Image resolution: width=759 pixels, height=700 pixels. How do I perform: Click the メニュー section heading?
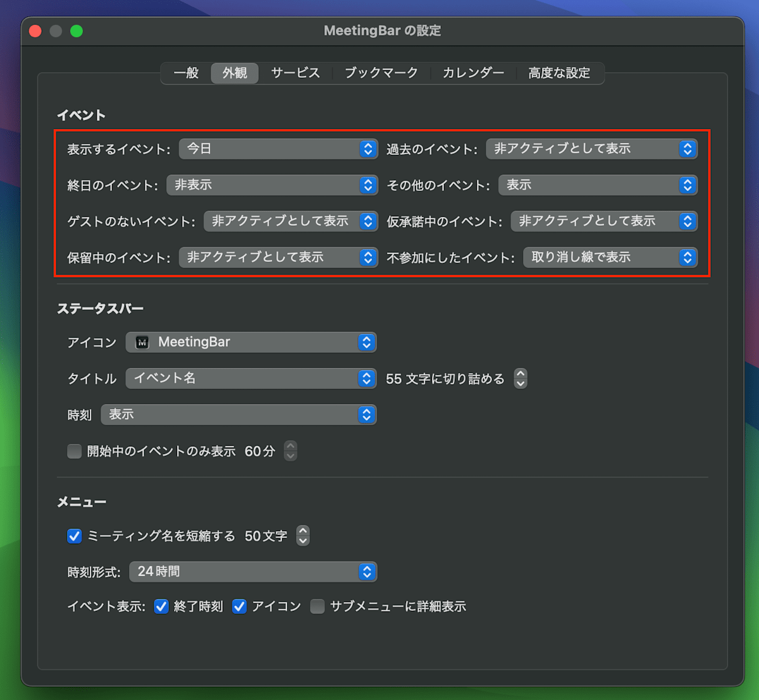point(82,502)
